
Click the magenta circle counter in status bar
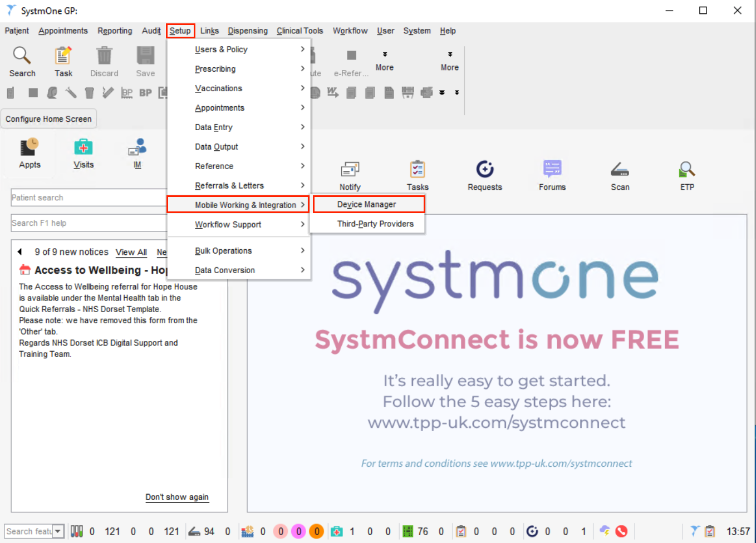click(298, 531)
